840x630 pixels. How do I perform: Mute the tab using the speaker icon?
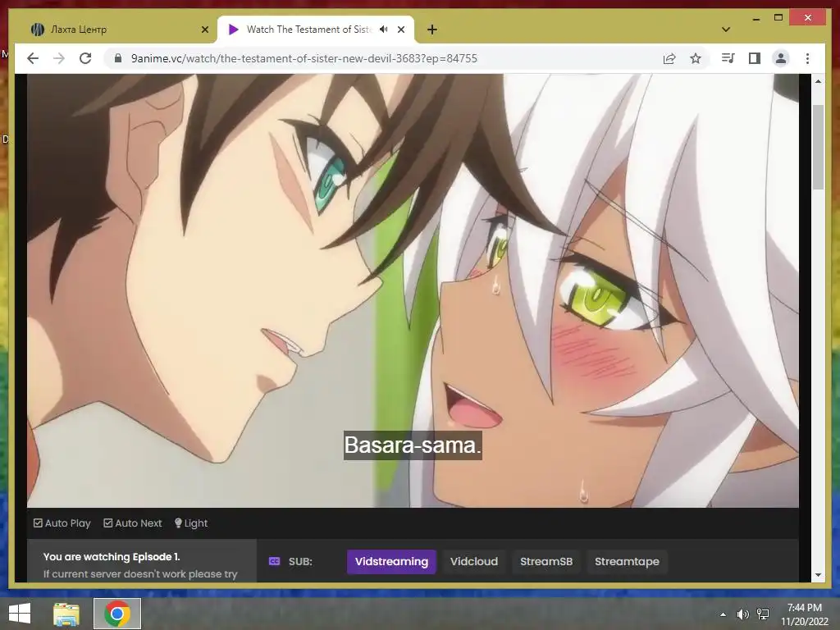(384, 30)
